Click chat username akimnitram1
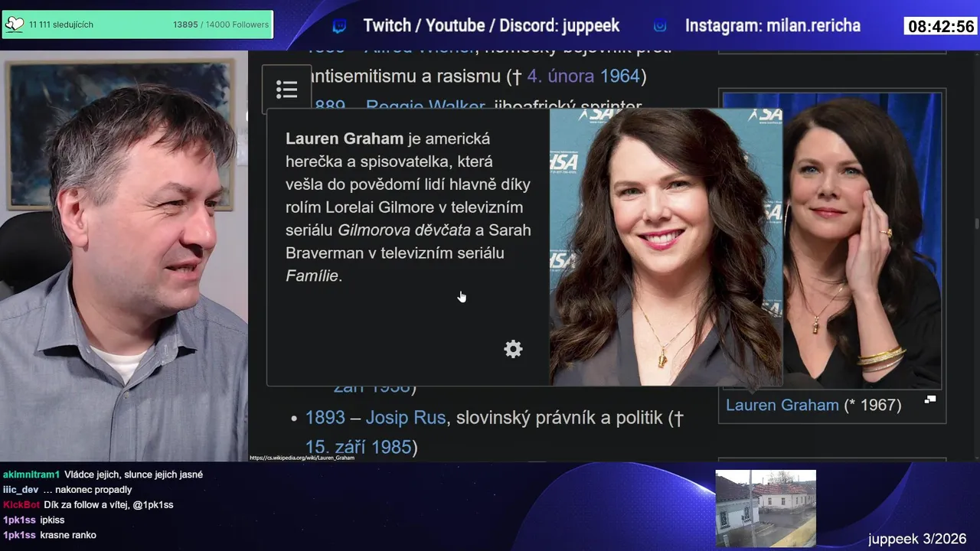The image size is (980, 551). [x=31, y=474]
